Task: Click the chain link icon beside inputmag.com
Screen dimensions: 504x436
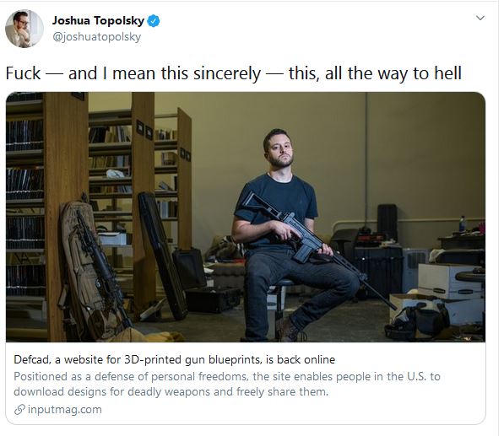Action: tap(19, 409)
